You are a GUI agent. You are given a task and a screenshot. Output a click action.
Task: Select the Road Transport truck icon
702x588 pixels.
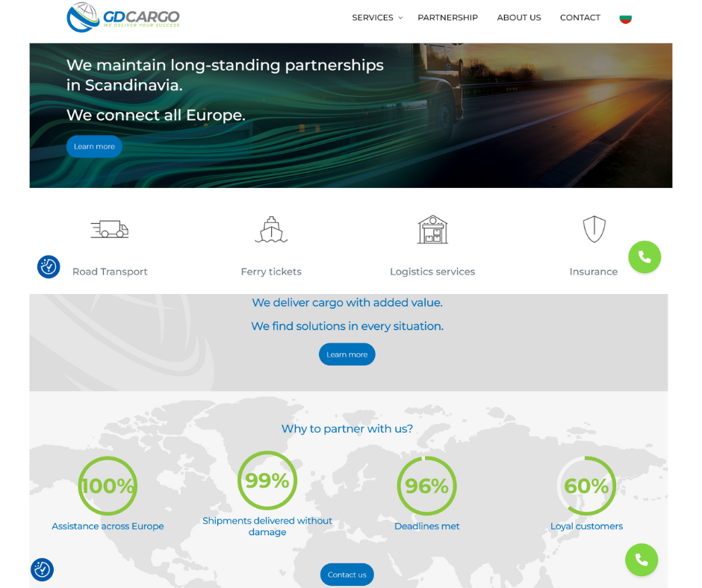coord(110,229)
